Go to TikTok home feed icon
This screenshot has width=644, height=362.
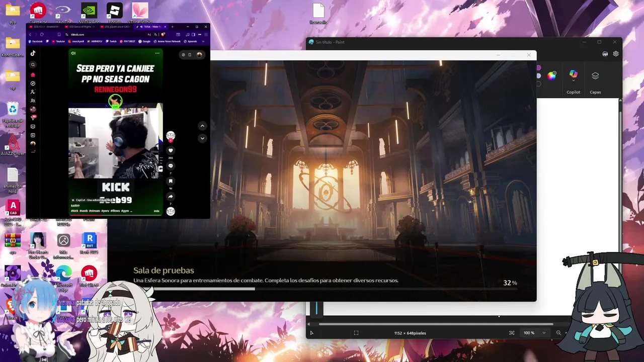(33, 75)
